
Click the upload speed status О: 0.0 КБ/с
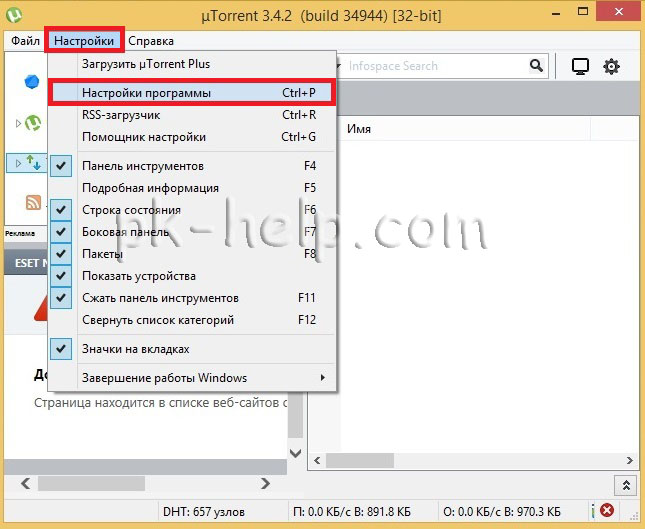(502, 511)
